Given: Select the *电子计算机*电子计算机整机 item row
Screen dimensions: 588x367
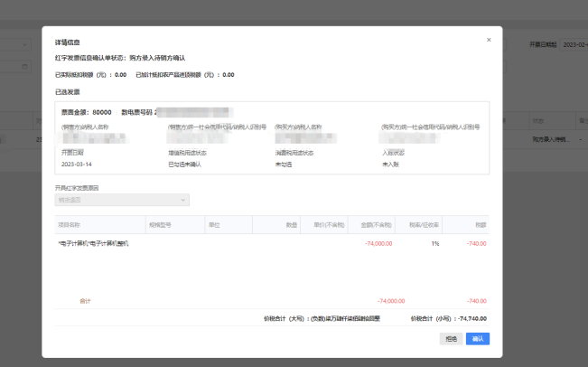Looking at the screenshot, I should tap(272, 243).
